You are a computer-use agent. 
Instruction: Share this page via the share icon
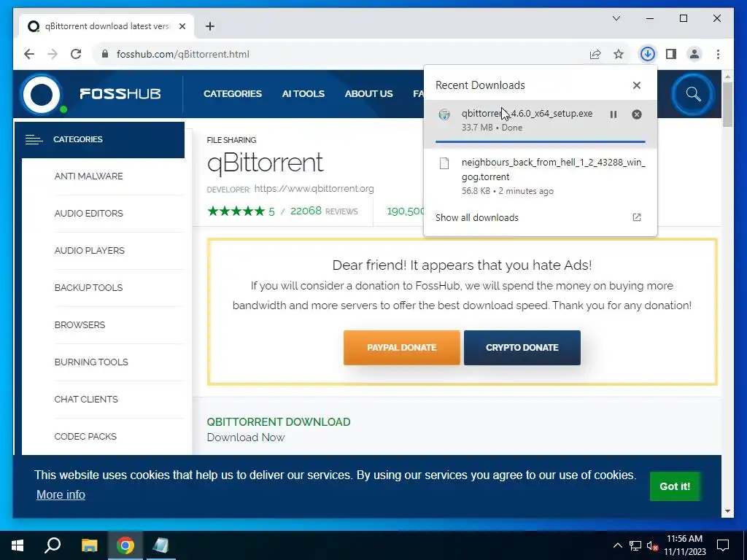pyautogui.click(x=595, y=54)
